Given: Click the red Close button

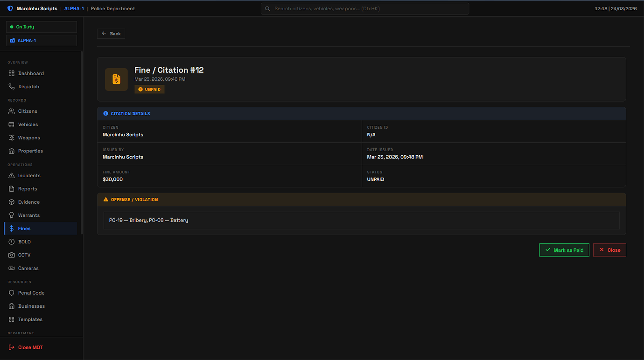Looking at the screenshot, I should (x=609, y=250).
